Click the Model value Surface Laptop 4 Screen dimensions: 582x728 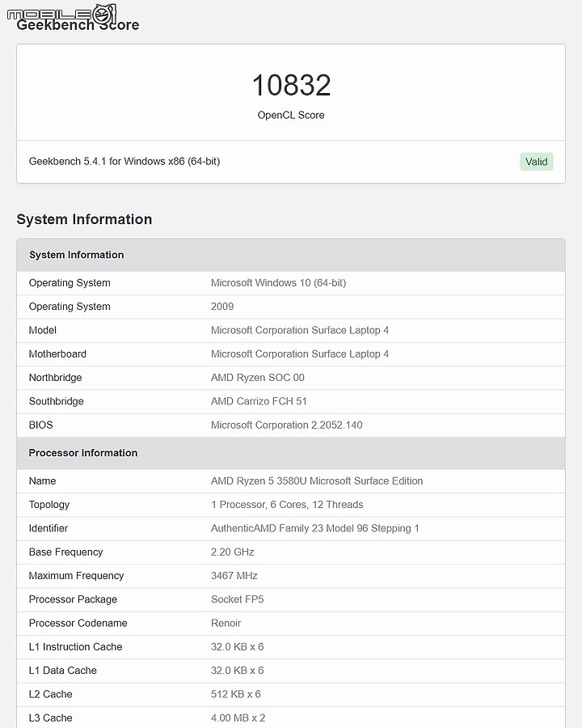click(300, 330)
